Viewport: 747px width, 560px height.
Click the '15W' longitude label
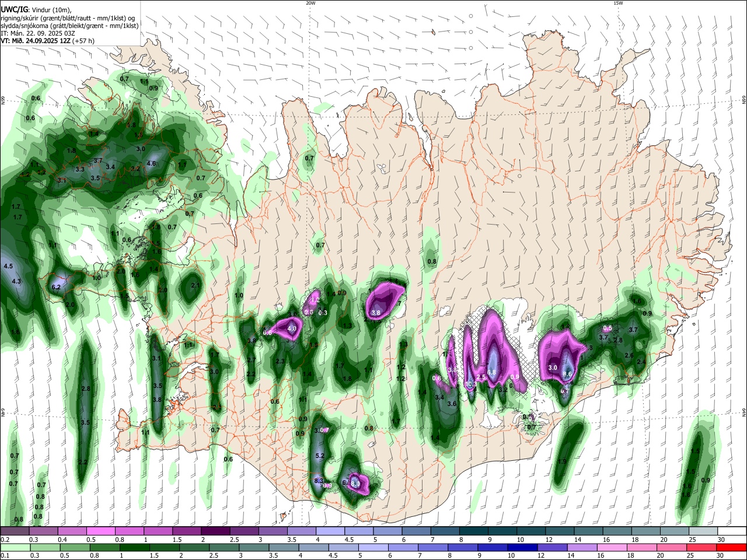618,3
